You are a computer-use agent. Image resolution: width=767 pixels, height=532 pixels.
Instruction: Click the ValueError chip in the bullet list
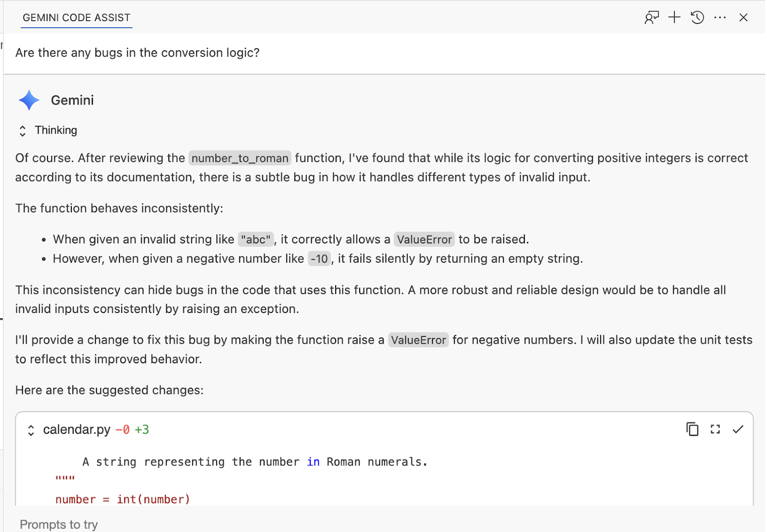point(424,240)
